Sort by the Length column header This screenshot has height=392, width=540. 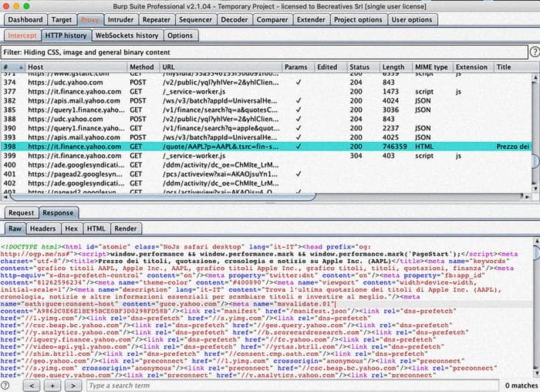coord(396,67)
